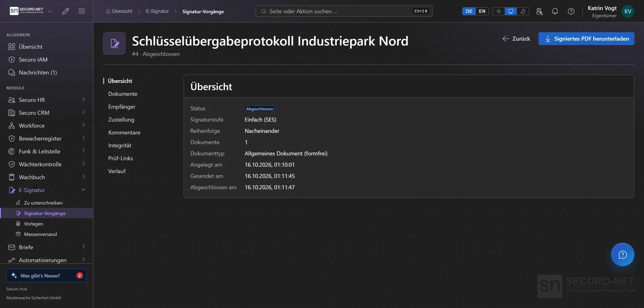The image size is (644, 308).
Task: Click the user switch icon beside bell
Action: pyautogui.click(x=539, y=11)
